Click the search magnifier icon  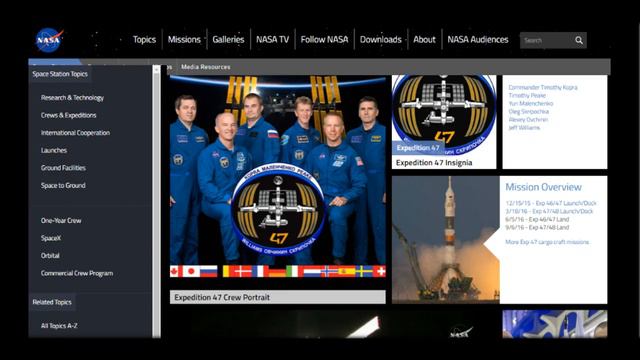tap(579, 40)
